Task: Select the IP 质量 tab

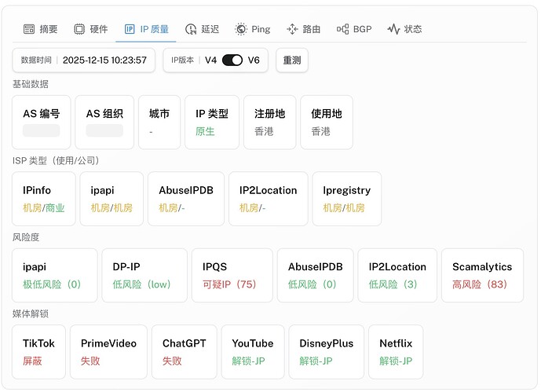Action: tap(146, 29)
